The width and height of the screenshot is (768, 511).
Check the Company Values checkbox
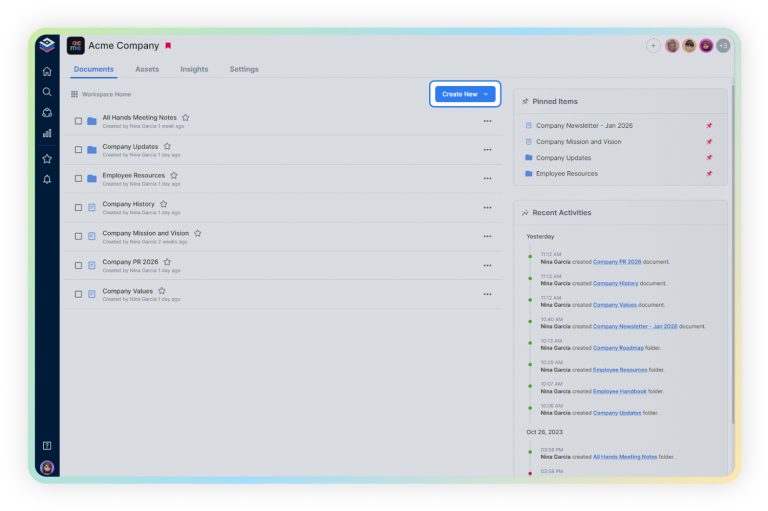78,294
